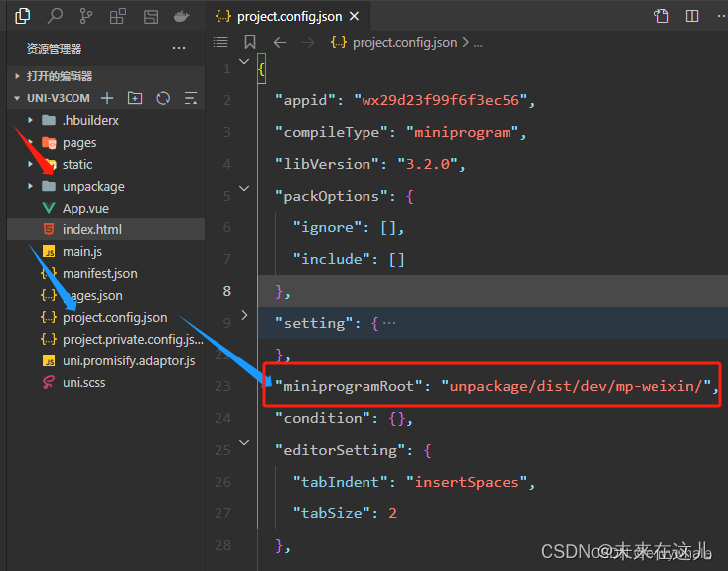This screenshot has width=728, height=571.
Task: Click the HTML5 icon beside index.html
Action: coord(49,229)
